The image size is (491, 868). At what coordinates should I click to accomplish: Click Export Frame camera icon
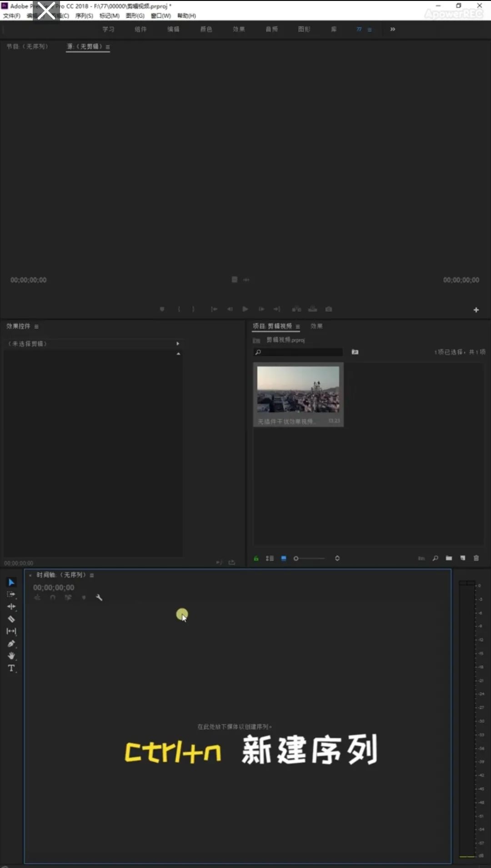point(329,309)
